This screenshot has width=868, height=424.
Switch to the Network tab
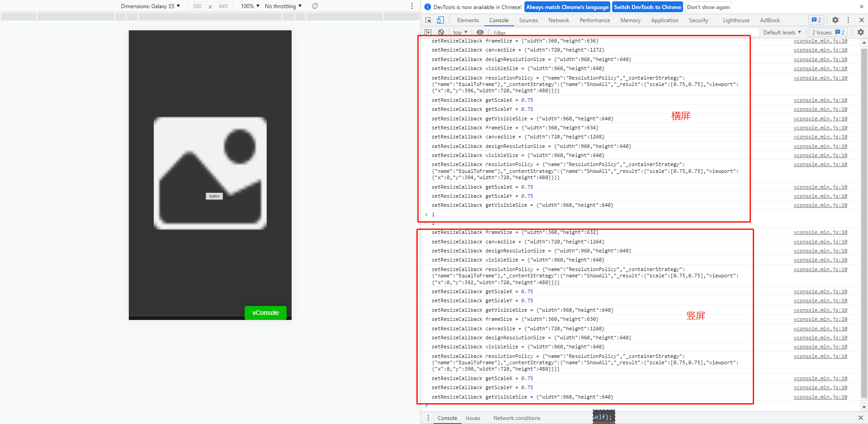click(559, 20)
